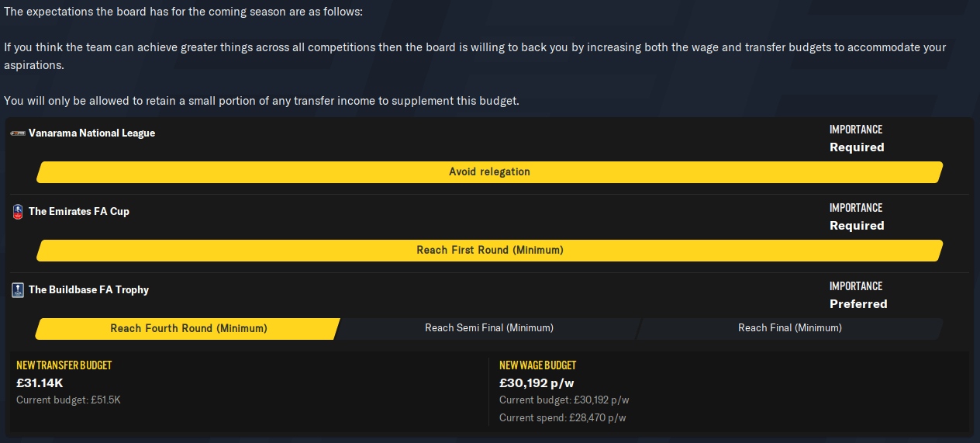
Task: Click the Emirates FA Cup badge icon
Action: [18, 212]
